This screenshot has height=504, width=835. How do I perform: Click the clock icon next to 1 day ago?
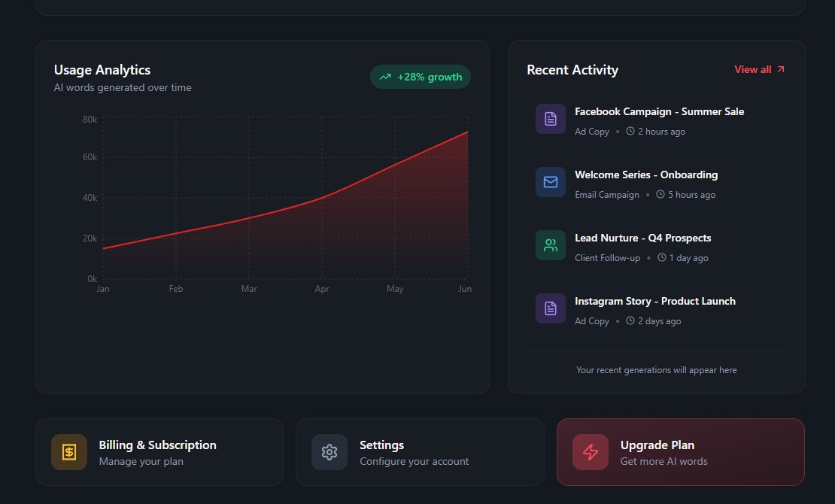tap(661, 257)
